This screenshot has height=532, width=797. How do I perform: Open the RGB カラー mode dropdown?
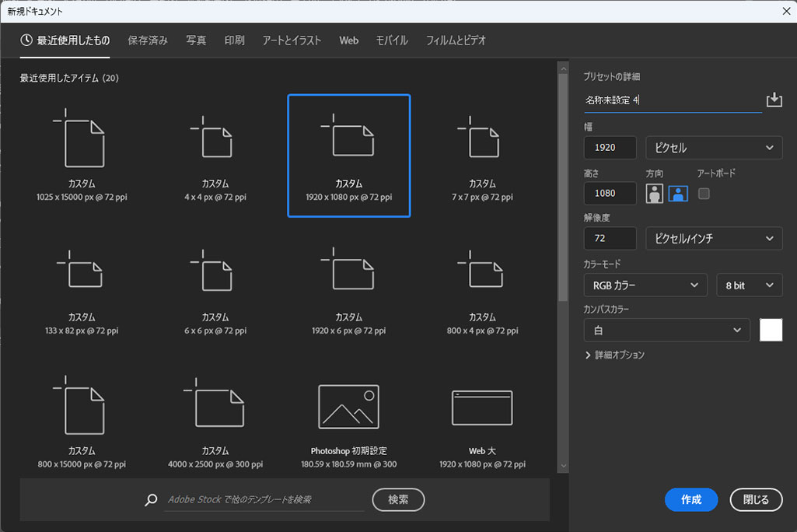click(645, 285)
